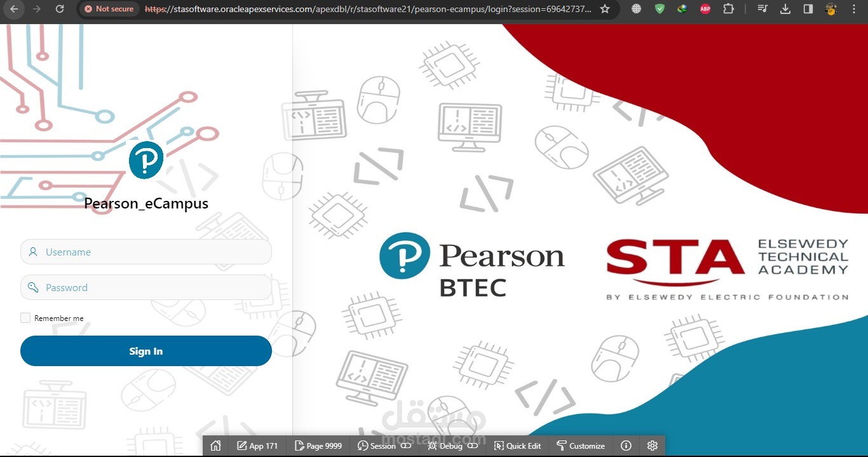Activate Quick Edit in the developer toolbar
Screen dimensions: 868x457
(x=517, y=446)
